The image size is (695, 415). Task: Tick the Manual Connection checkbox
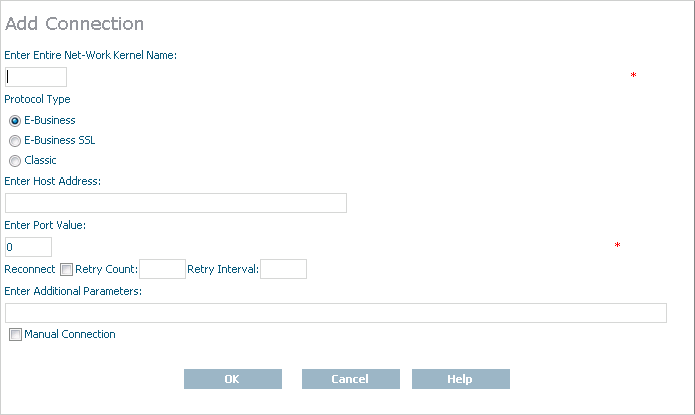15,335
